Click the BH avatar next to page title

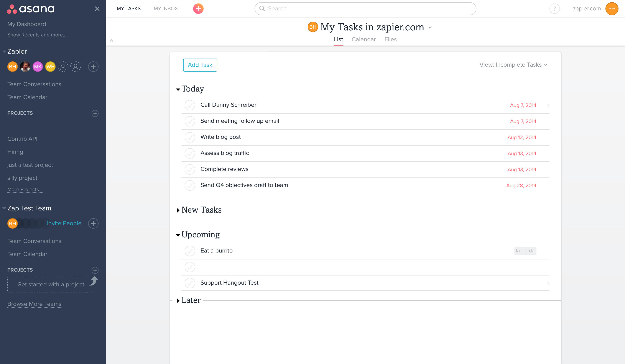[x=313, y=27]
